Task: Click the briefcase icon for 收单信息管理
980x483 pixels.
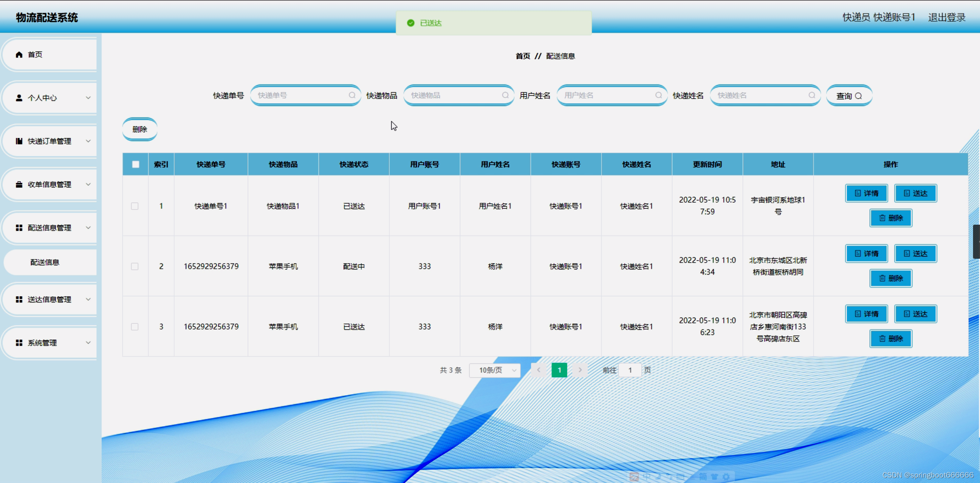Action: (19, 184)
